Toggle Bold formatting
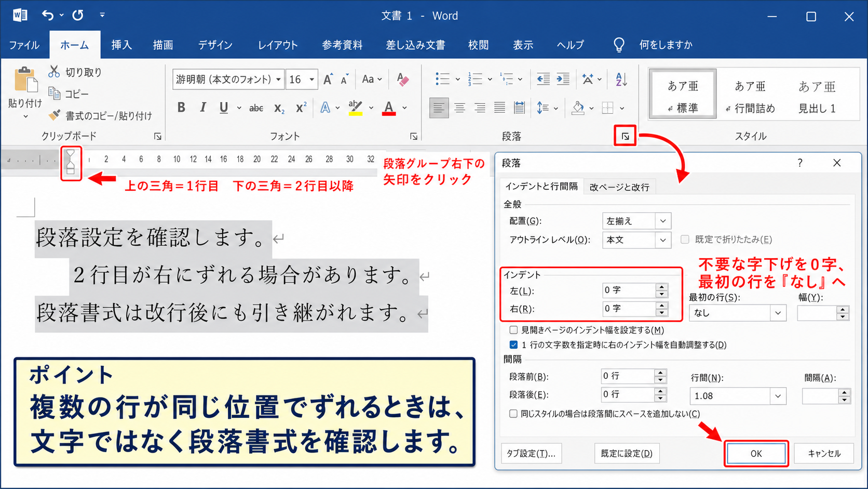Viewport: 868px width, 489px height. click(x=181, y=108)
